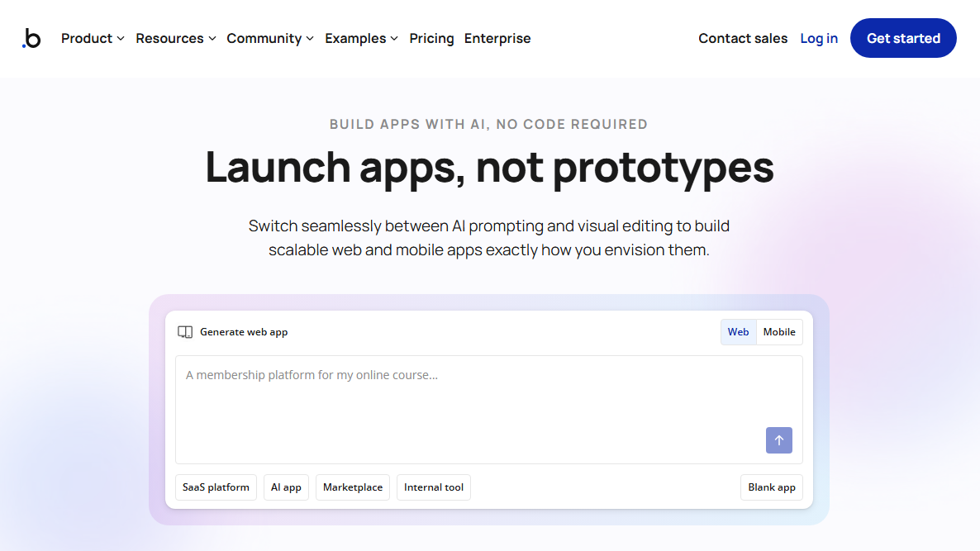Click the 'Generate web app' label
The image size is (980, 551).
pos(244,332)
